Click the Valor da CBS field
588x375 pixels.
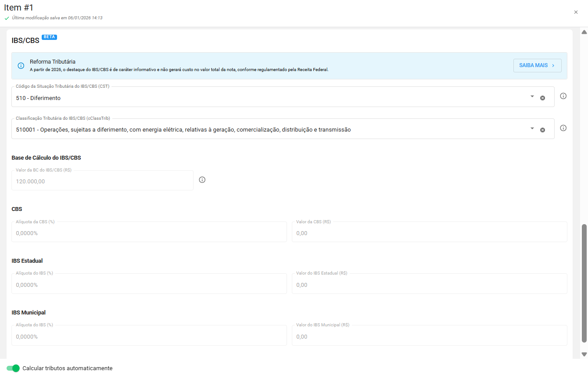pyautogui.click(x=429, y=233)
